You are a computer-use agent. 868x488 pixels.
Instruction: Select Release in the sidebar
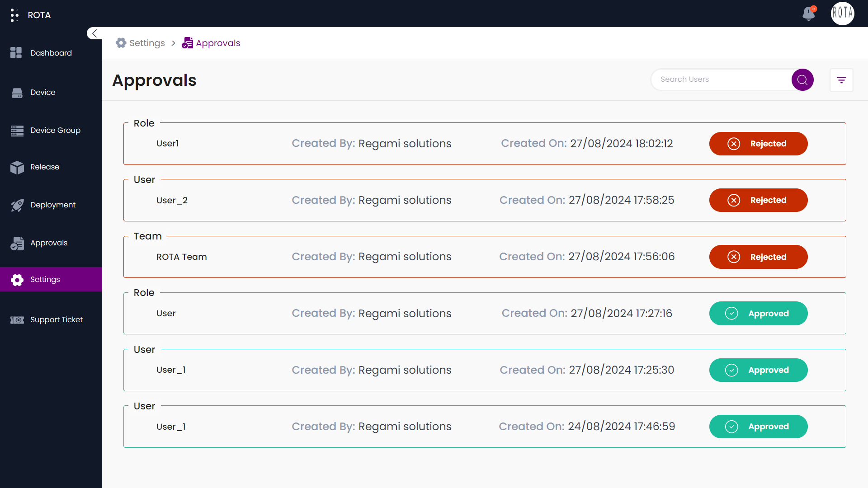coord(44,167)
